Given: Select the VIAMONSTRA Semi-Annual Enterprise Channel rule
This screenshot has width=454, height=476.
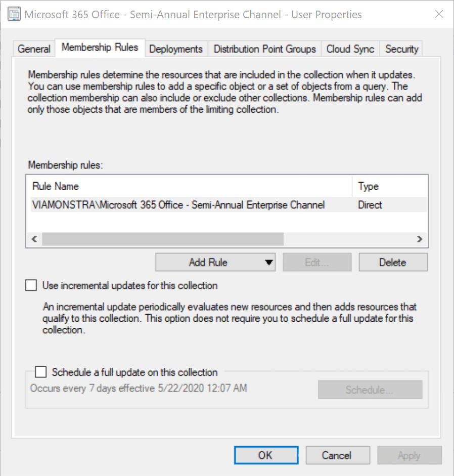Looking at the screenshot, I should tap(178, 205).
